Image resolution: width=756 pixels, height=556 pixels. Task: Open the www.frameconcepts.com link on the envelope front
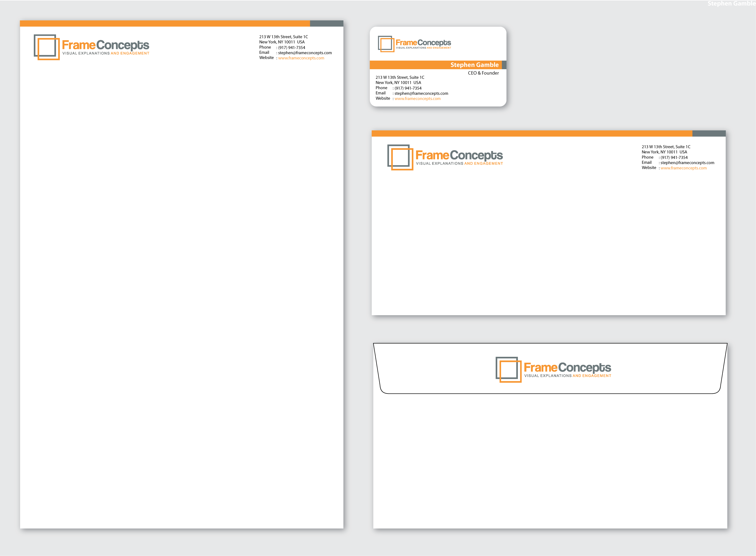point(683,168)
